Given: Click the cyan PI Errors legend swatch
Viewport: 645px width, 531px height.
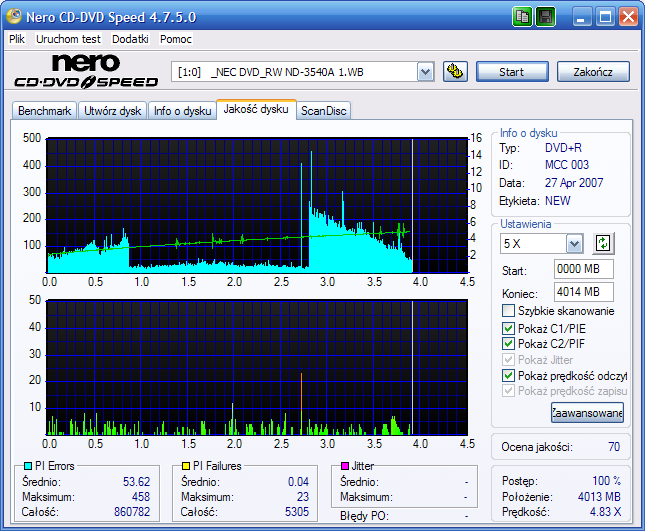Looking at the screenshot, I should 28,466.
